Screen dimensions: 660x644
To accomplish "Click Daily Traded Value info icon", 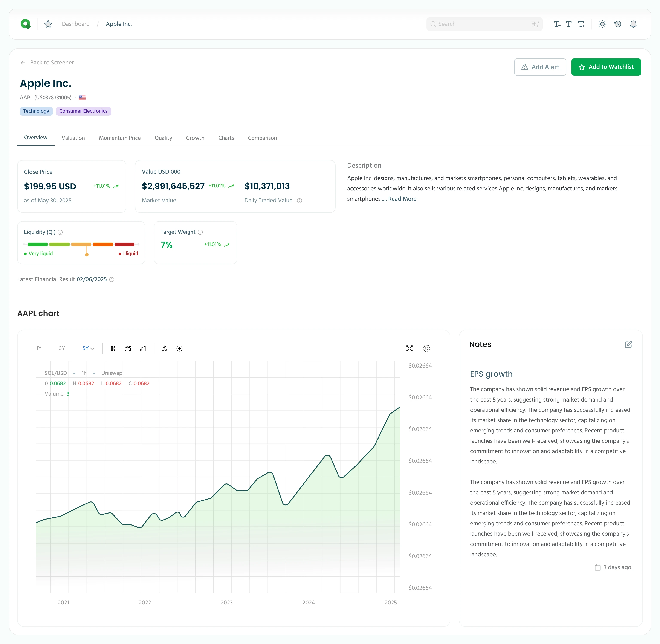I will (299, 201).
